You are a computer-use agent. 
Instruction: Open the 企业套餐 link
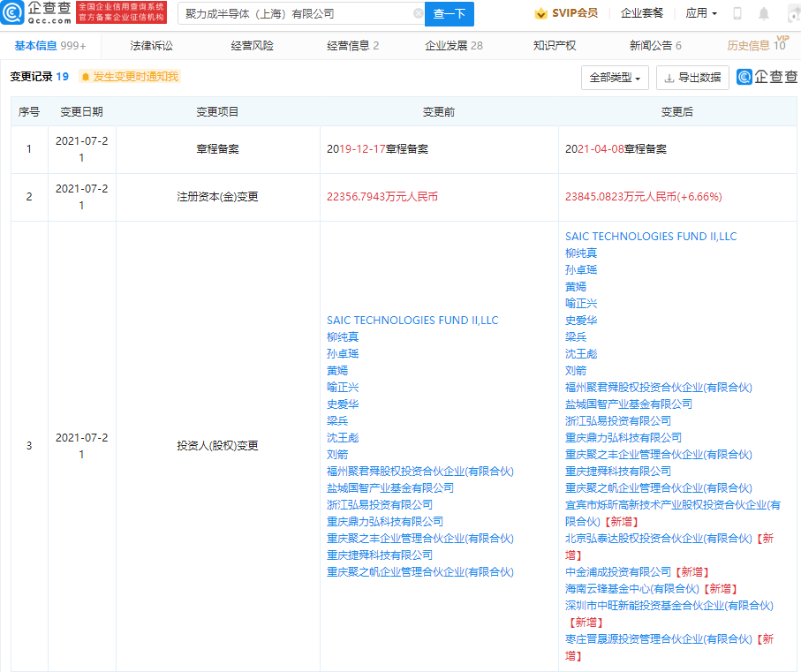point(641,13)
